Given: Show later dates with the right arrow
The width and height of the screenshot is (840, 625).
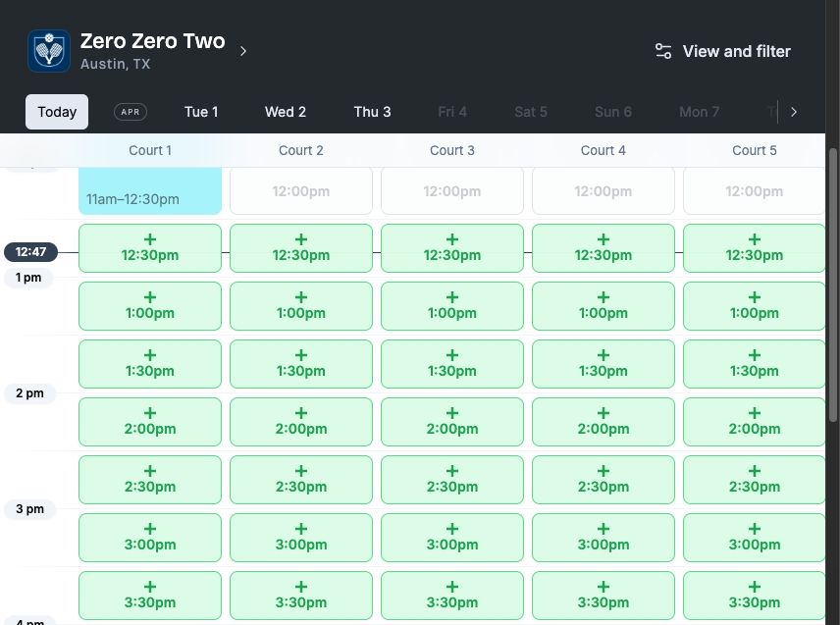Looking at the screenshot, I should [x=794, y=112].
